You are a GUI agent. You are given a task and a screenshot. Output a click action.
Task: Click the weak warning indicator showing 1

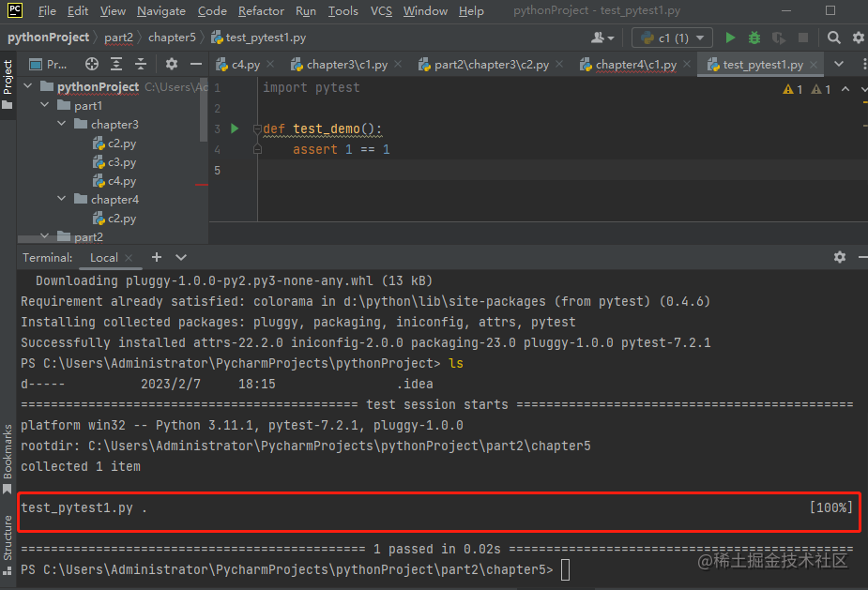coord(821,89)
